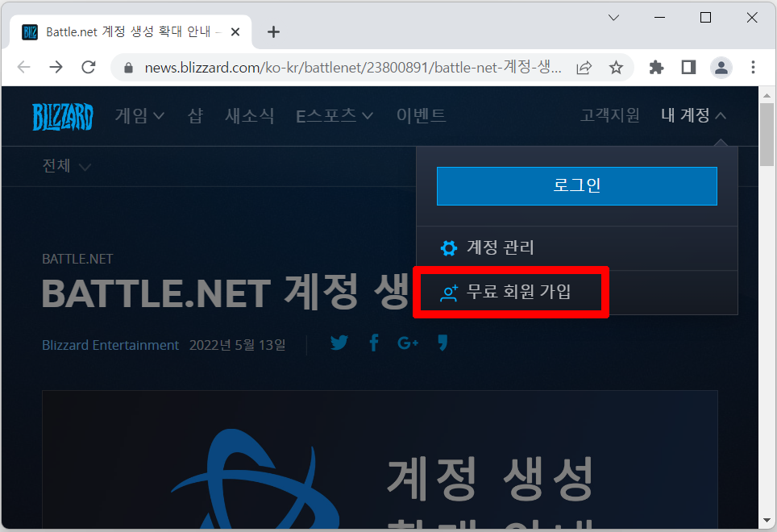
Task: View site info via the lock icon
Action: (128, 68)
